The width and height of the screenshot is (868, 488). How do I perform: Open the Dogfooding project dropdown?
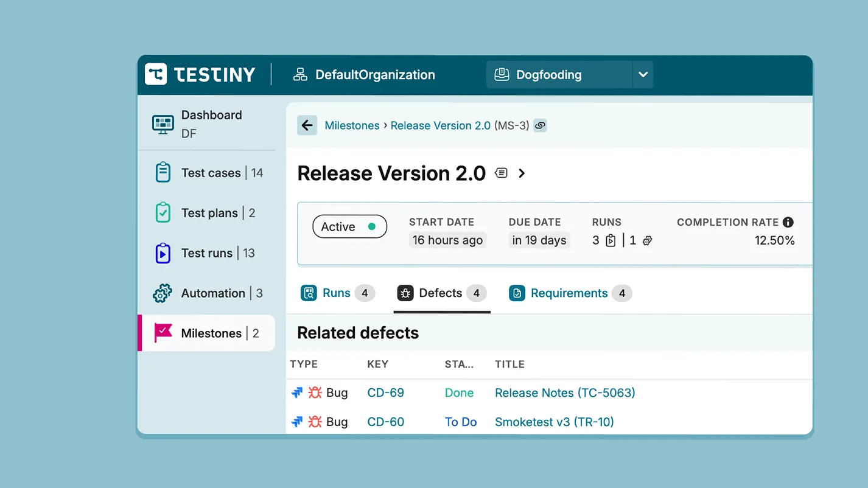coord(643,74)
